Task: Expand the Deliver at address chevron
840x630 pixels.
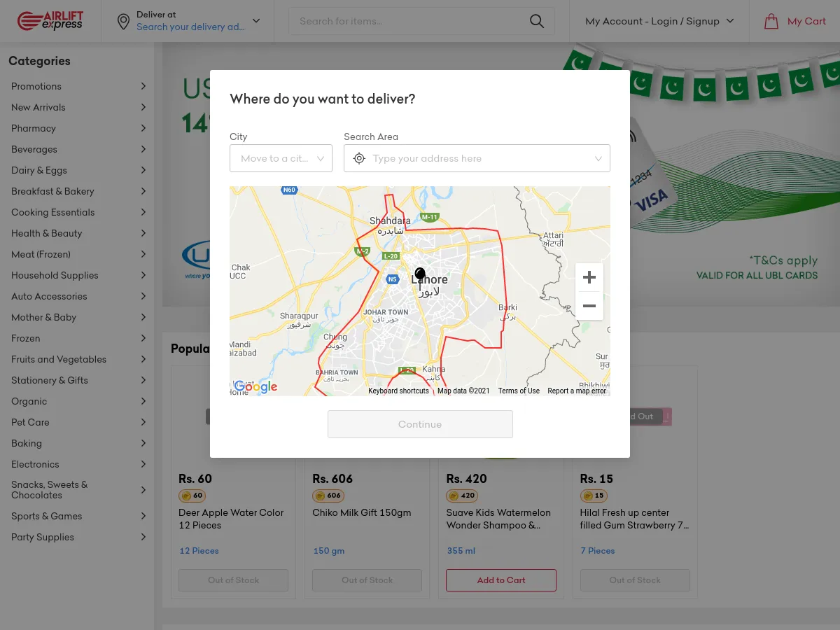Action: [256, 21]
